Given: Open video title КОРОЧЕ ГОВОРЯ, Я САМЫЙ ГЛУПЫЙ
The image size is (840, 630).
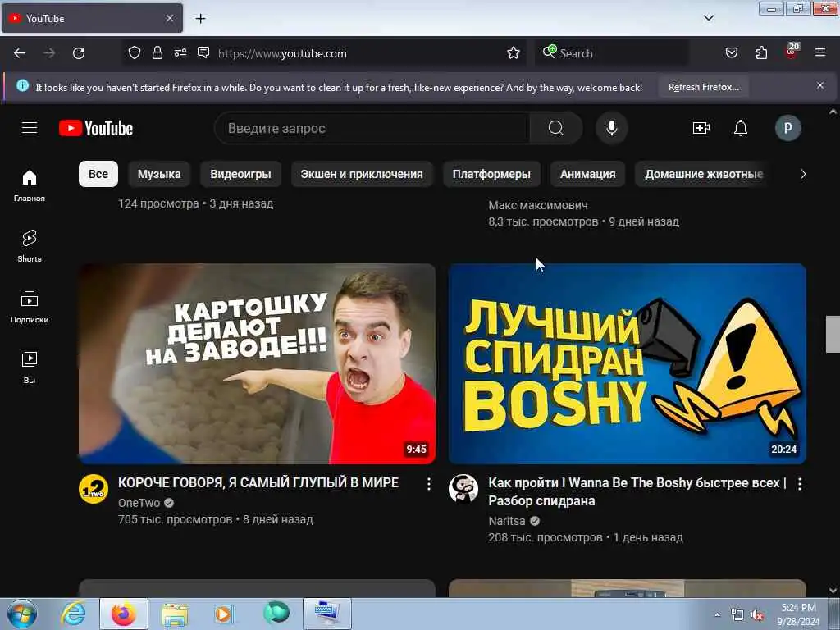Looking at the screenshot, I should click(x=258, y=482).
